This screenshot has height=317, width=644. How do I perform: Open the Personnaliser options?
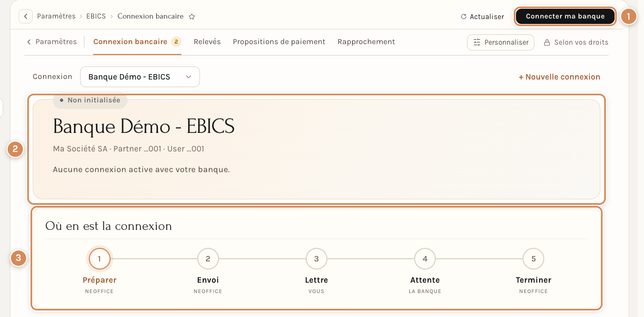click(501, 42)
